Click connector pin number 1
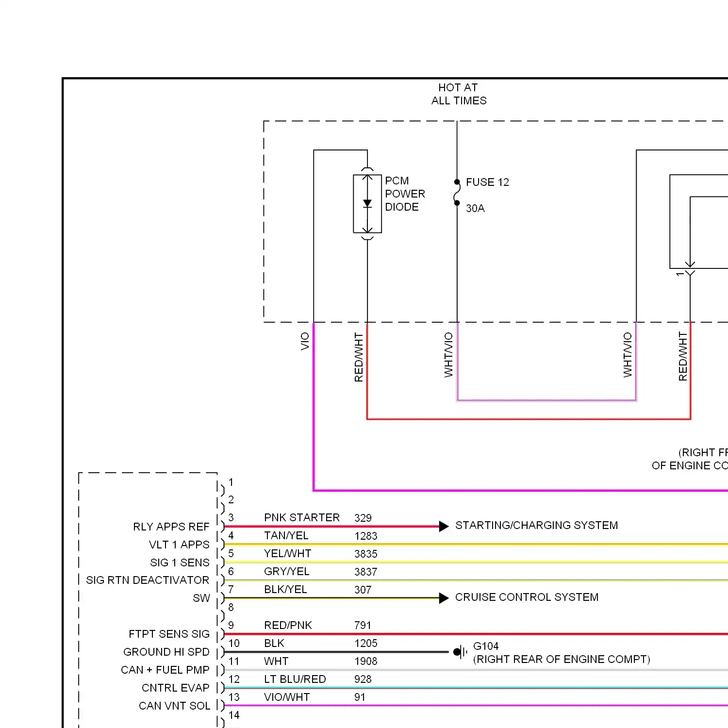728x728 pixels. coord(231,482)
